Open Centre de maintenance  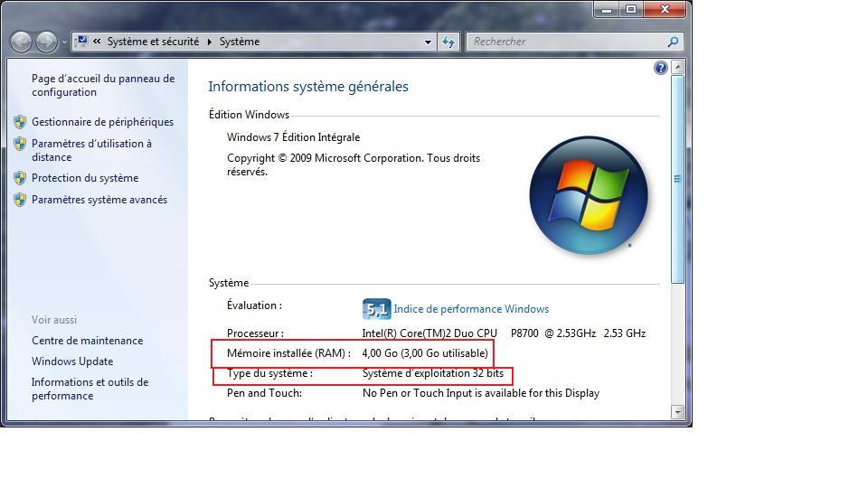tap(87, 341)
